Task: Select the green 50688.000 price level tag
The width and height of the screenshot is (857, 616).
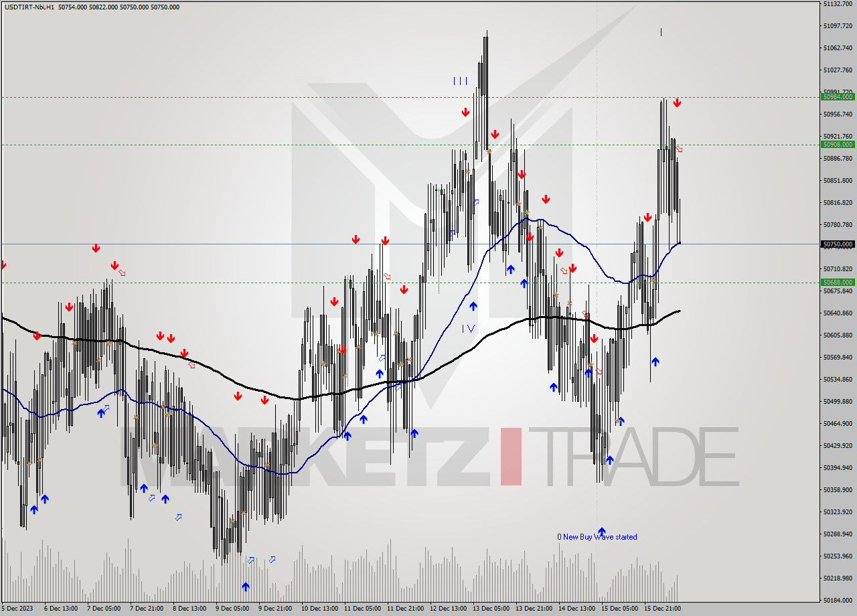Action: tap(838, 283)
